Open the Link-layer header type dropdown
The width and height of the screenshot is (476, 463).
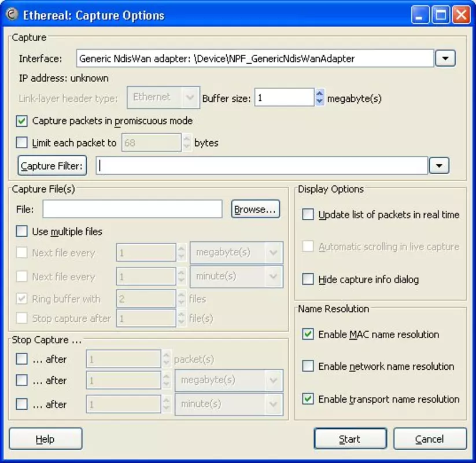[163, 98]
